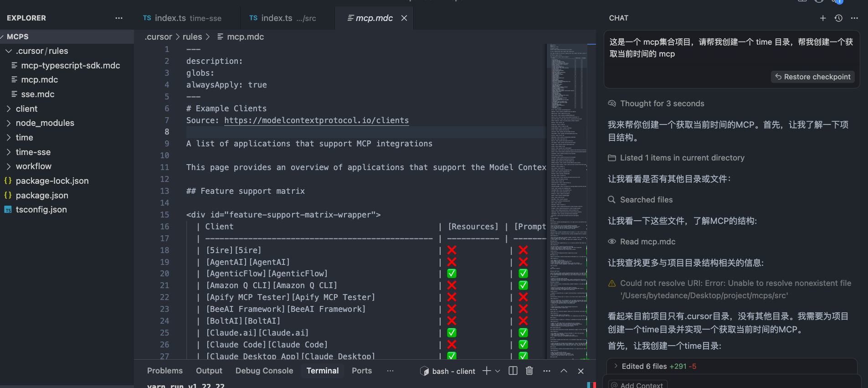Click the editor minimap code overview

point(567,182)
